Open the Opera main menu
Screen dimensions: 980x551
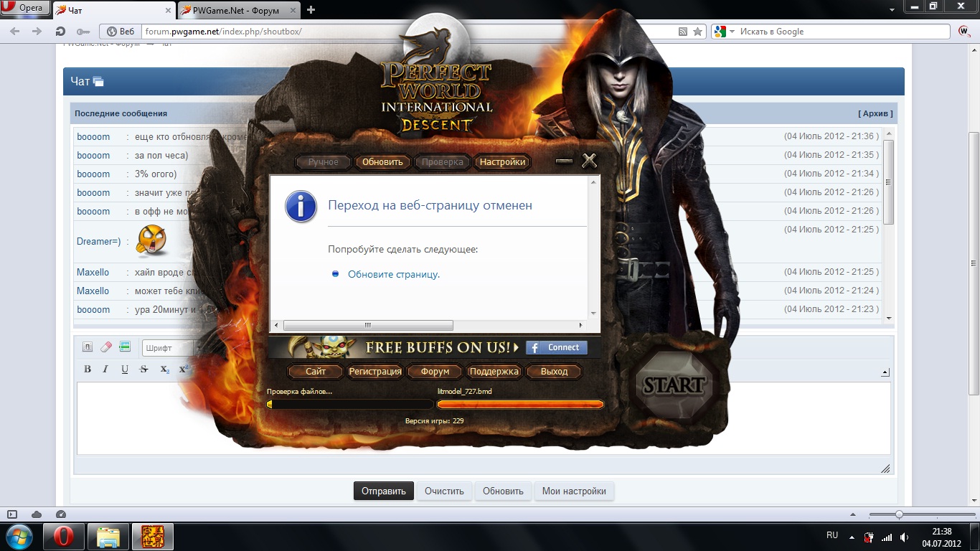coord(24,9)
